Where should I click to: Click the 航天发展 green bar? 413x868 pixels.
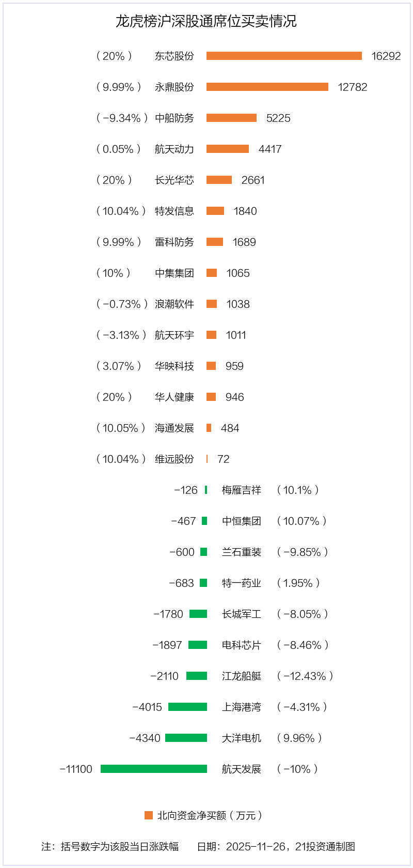click(x=154, y=769)
